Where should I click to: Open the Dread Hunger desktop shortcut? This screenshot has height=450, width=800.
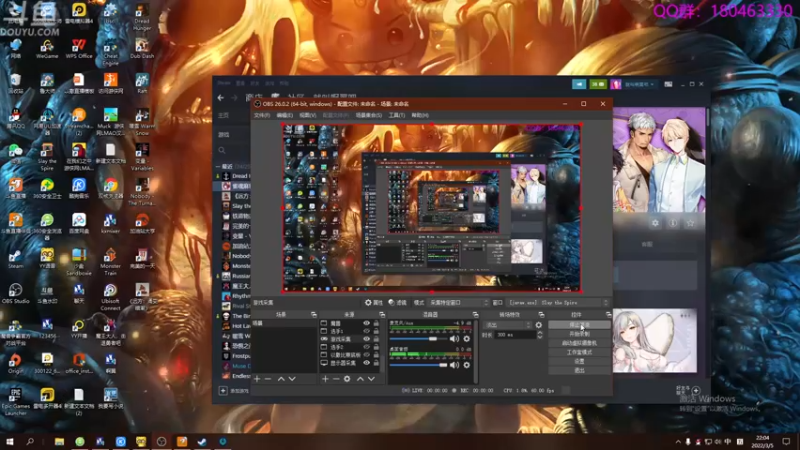pos(142,17)
